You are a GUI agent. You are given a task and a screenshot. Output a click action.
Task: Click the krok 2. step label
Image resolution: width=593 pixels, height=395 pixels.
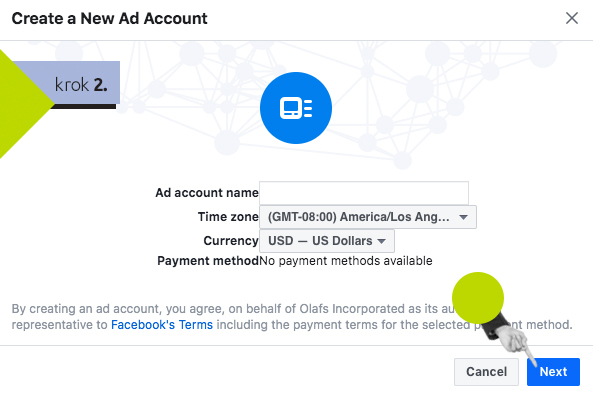[x=81, y=84]
